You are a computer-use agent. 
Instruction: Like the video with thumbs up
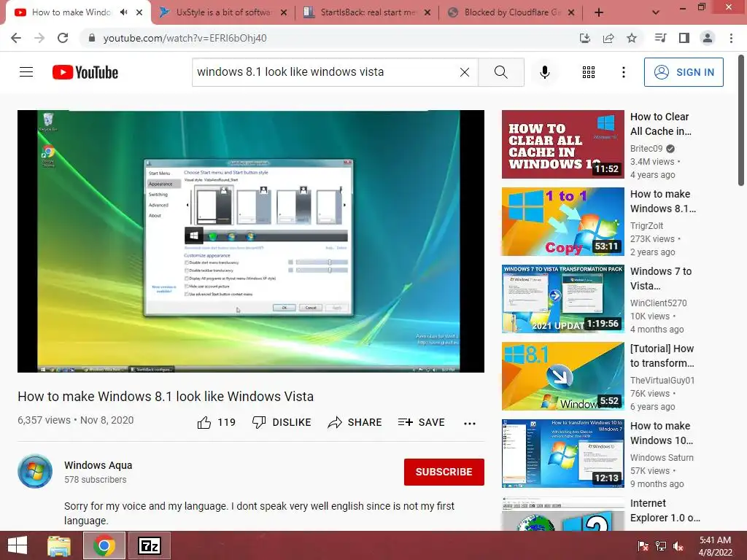(x=216, y=422)
